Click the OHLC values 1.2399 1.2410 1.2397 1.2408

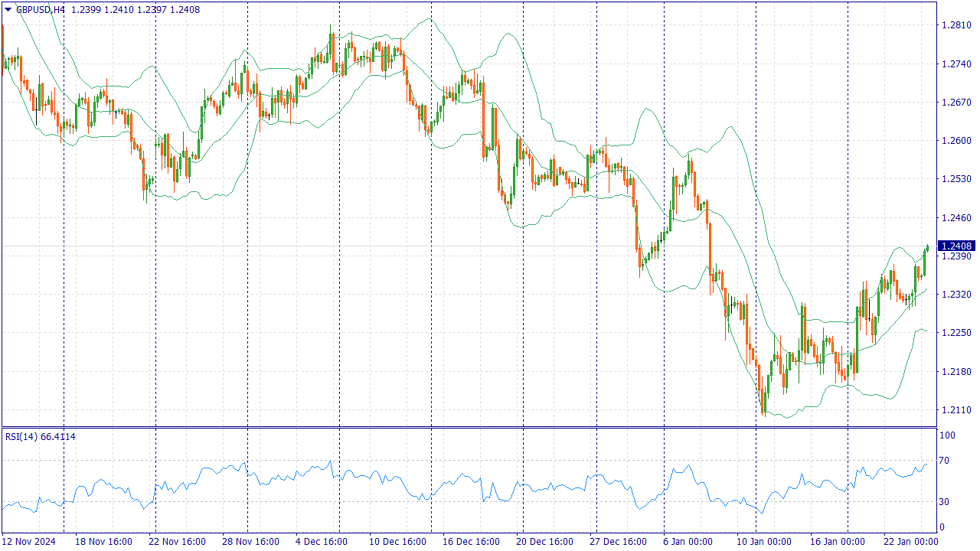coord(136,9)
